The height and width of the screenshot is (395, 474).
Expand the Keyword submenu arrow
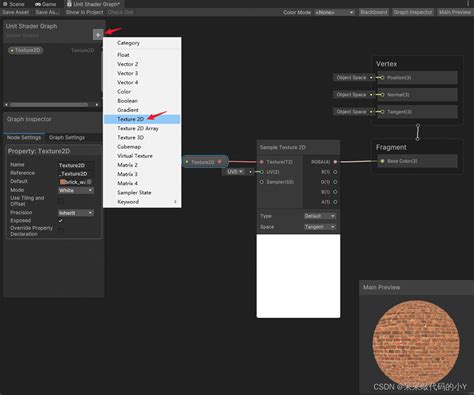tap(175, 202)
